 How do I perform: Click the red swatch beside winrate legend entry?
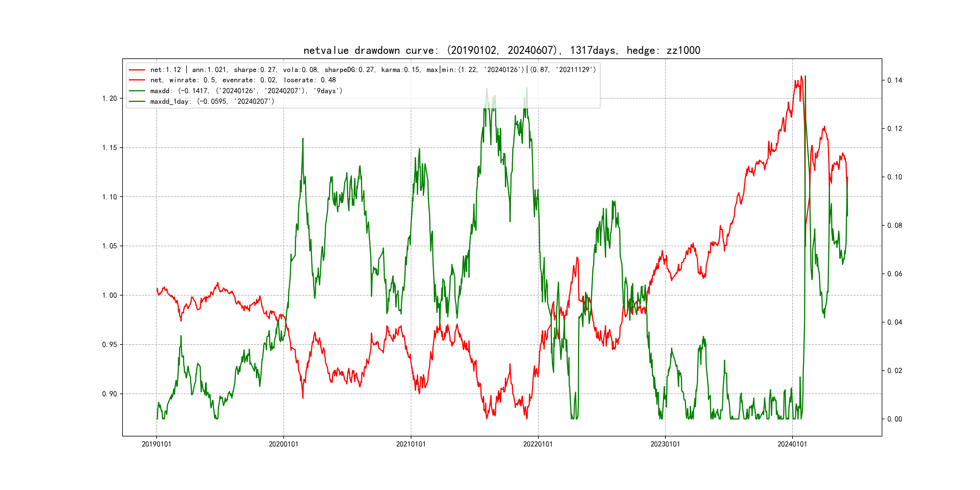pyautogui.click(x=137, y=80)
